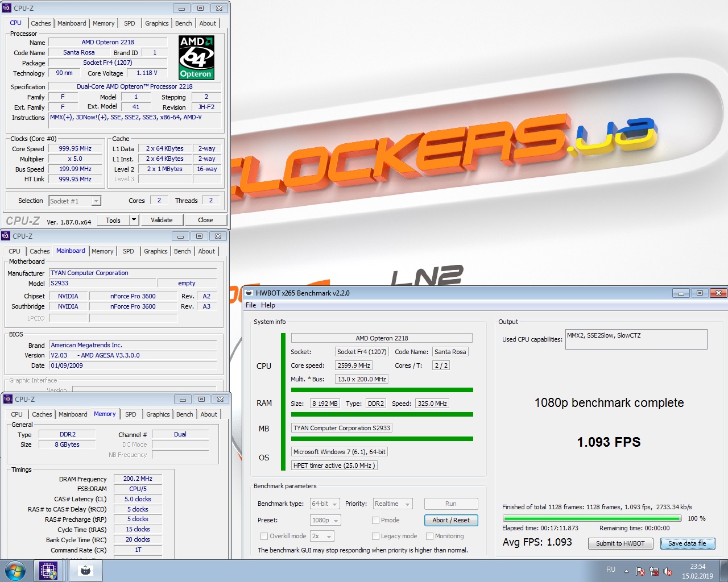Click the Close button in CPU-Z

[205, 220]
